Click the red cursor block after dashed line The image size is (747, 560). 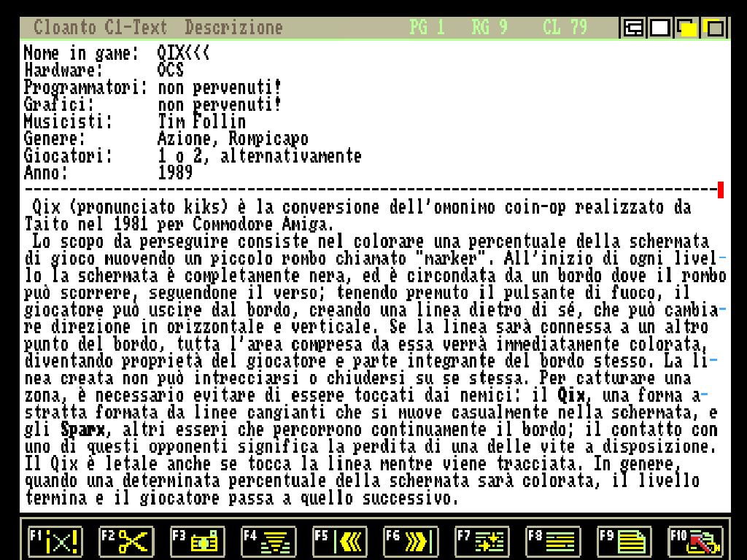tap(721, 190)
